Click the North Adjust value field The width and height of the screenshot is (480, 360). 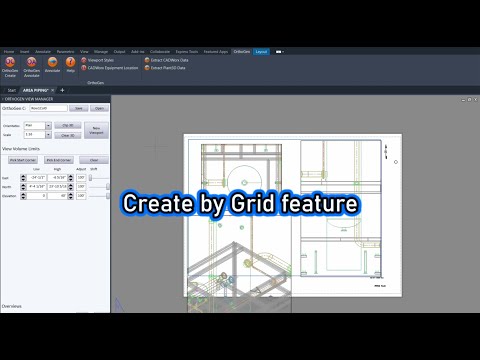[x=81, y=187]
